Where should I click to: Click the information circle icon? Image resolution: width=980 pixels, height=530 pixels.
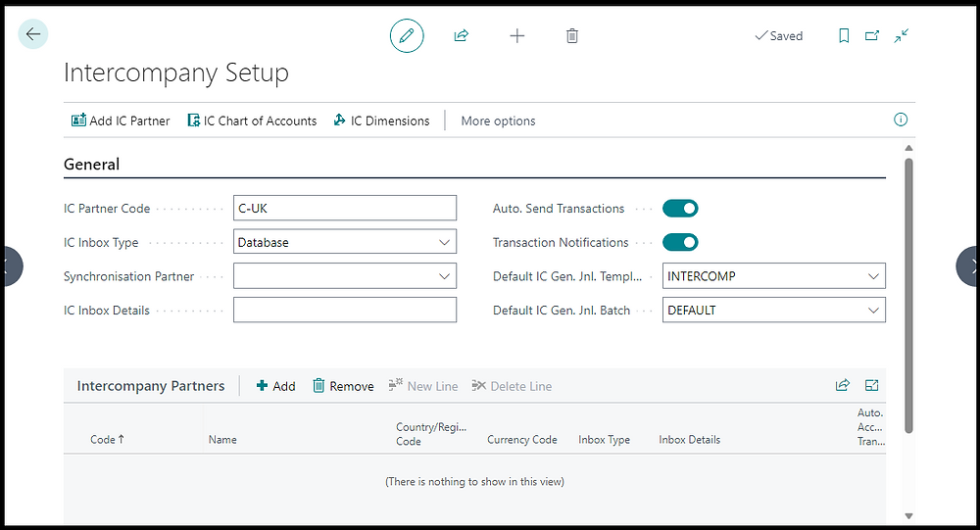(x=901, y=120)
